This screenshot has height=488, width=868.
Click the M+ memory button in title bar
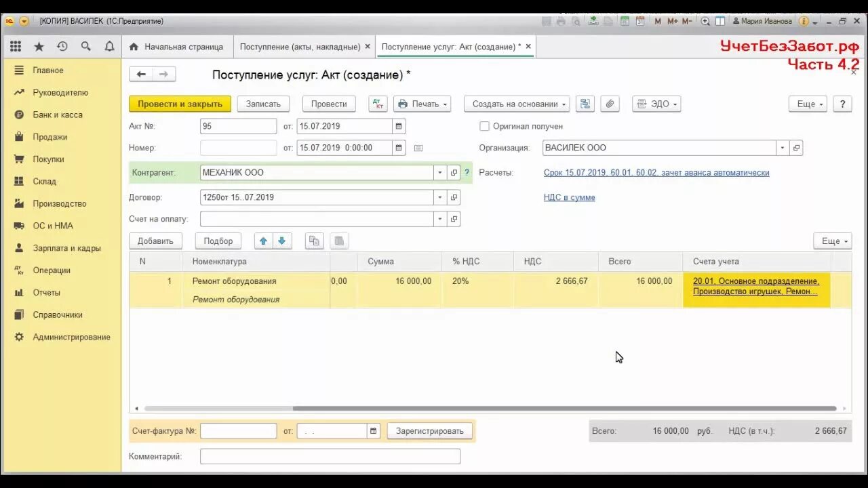(673, 21)
